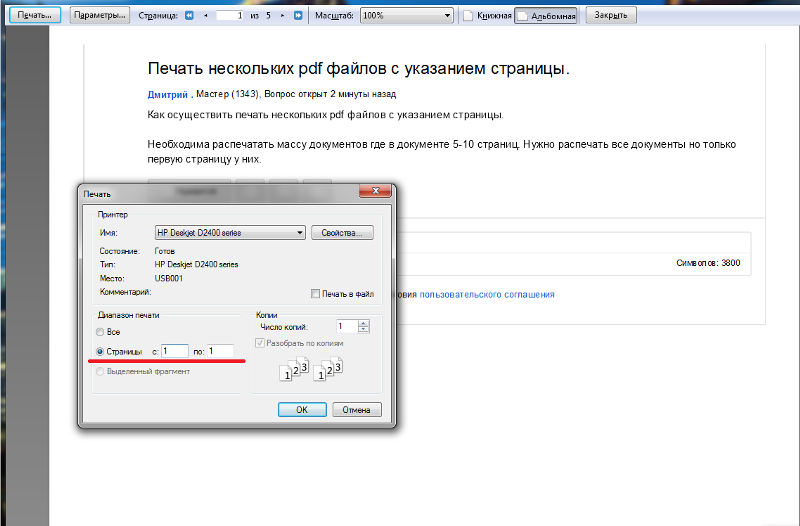This screenshot has height=526, width=800.
Task: Select Книжная portrait orientation
Action: point(487,16)
